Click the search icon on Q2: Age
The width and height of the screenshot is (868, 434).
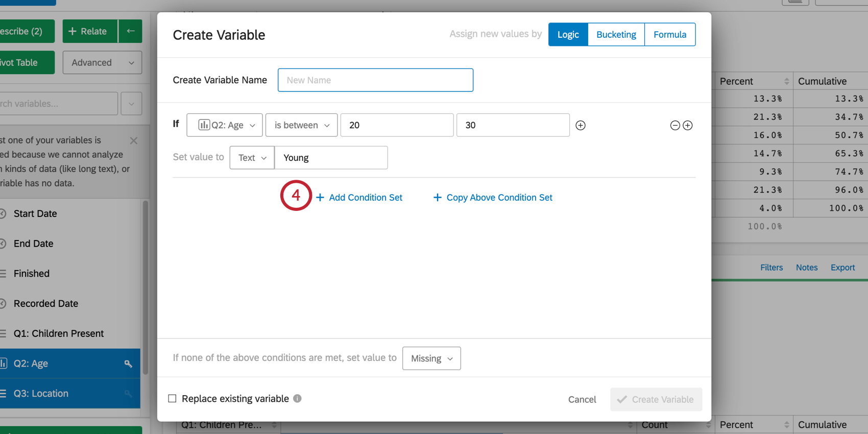tap(128, 364)
